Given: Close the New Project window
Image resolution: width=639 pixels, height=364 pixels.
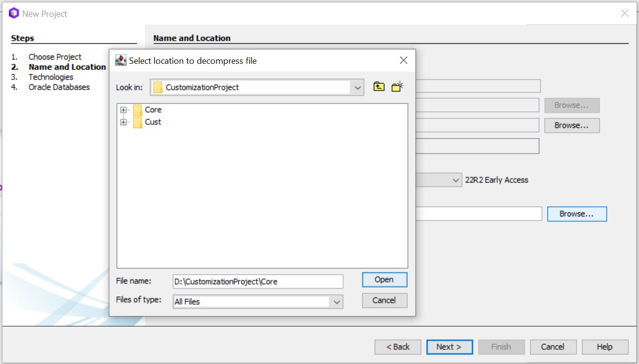Looking at the screenshot, I should 625,13.
